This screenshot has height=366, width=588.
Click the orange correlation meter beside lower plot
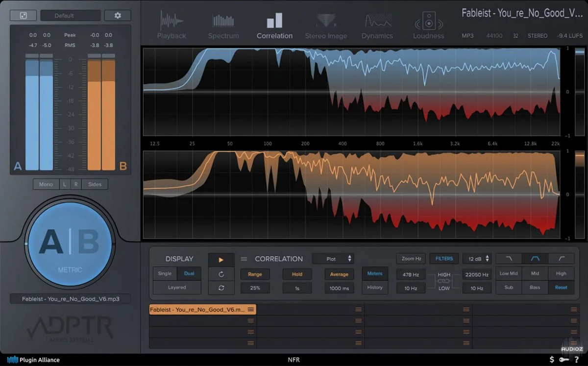click(x=579, y=195)
